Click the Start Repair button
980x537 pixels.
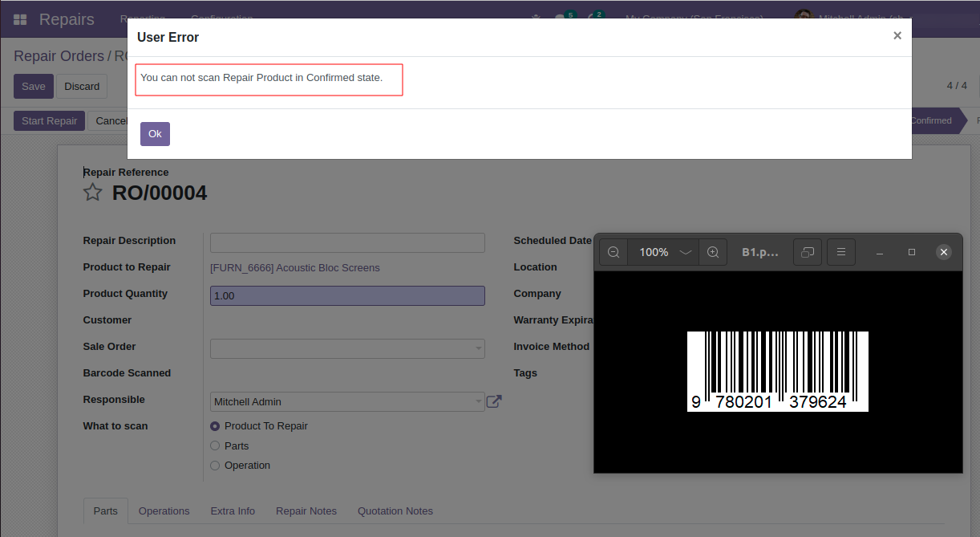point(50,121)
